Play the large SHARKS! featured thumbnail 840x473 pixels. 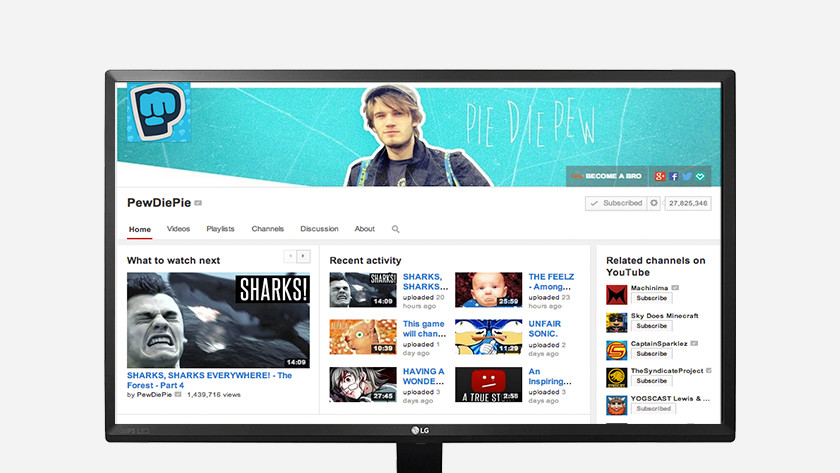coord(218,320)
